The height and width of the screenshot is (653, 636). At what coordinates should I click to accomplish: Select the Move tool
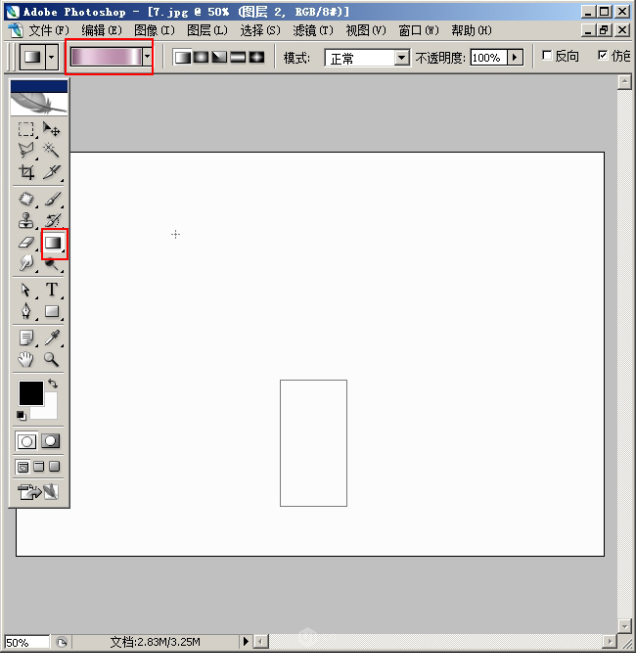(52, 129)
